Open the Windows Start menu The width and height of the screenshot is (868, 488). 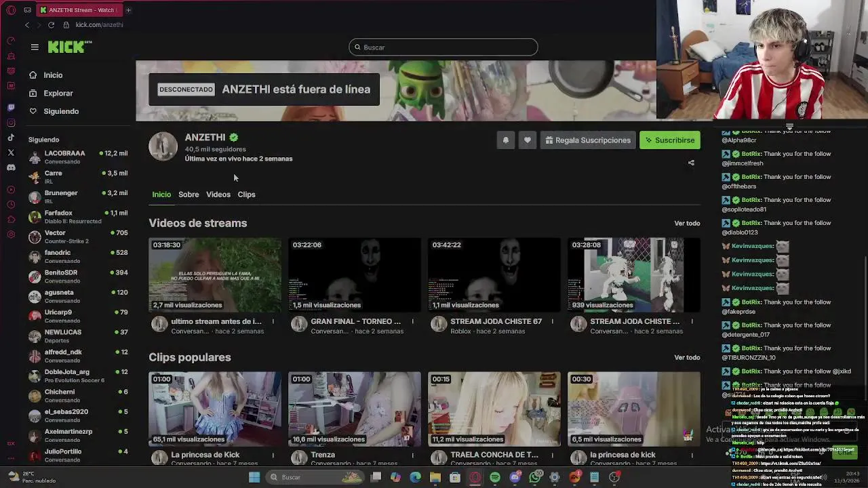click(x=254, y=477)
